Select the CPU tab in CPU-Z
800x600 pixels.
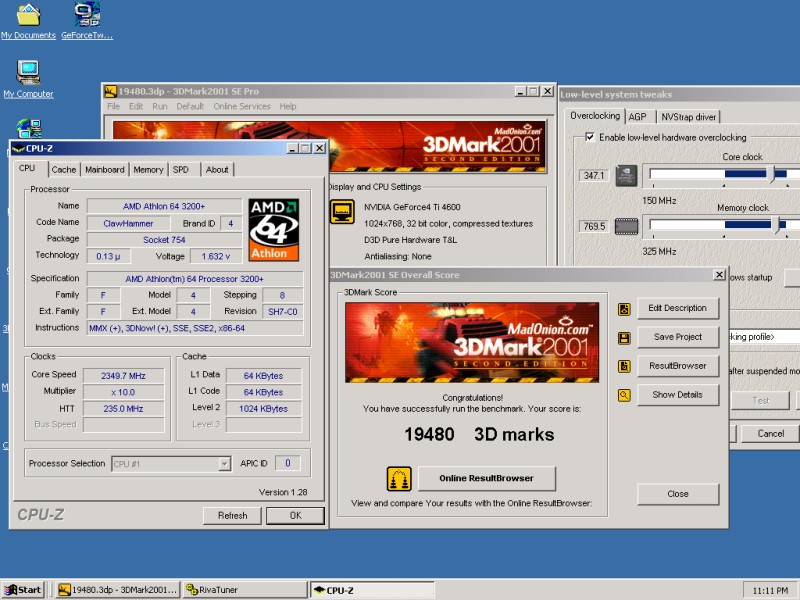click(27, 168)
